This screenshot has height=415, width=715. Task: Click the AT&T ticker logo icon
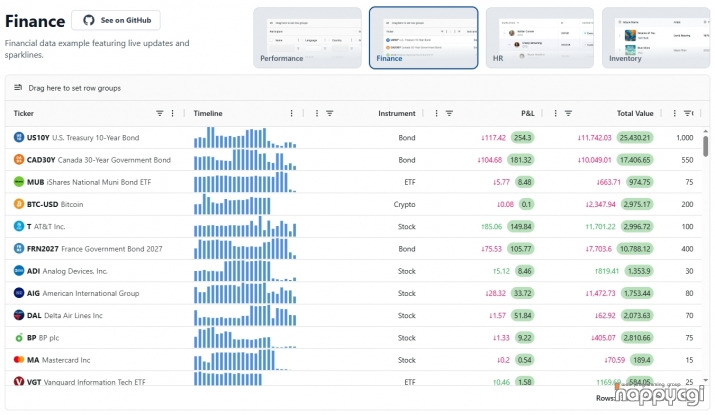click(19, 226)
